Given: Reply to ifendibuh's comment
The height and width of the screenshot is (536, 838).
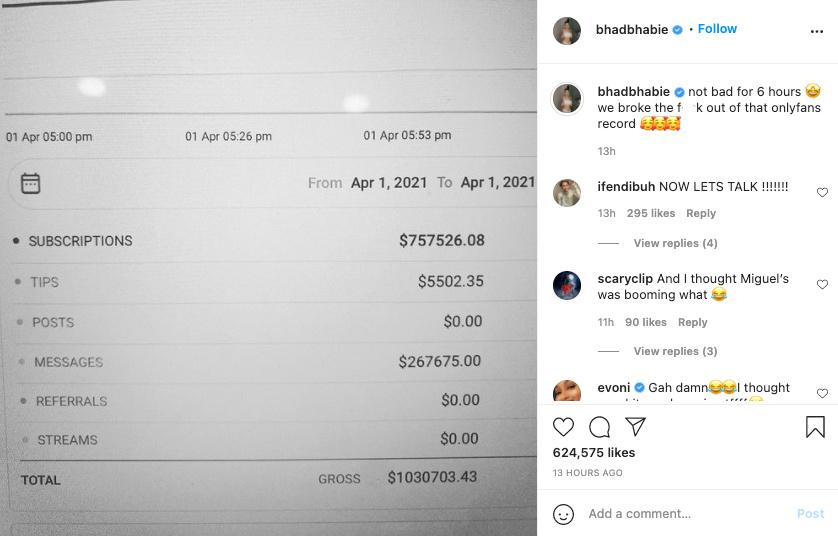Looking at the screenshot, I should coord(701,213).
